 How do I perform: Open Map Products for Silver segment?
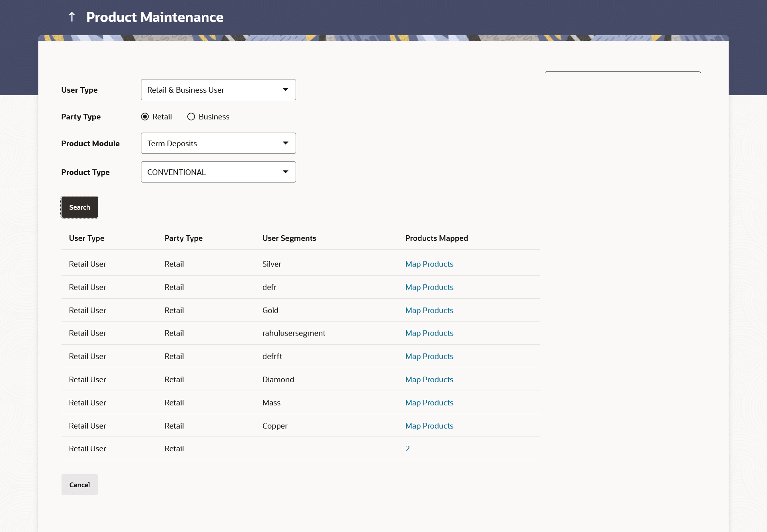point(429,264)
